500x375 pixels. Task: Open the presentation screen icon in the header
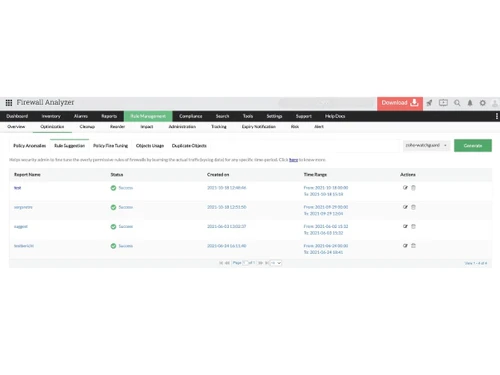point(443,103)
